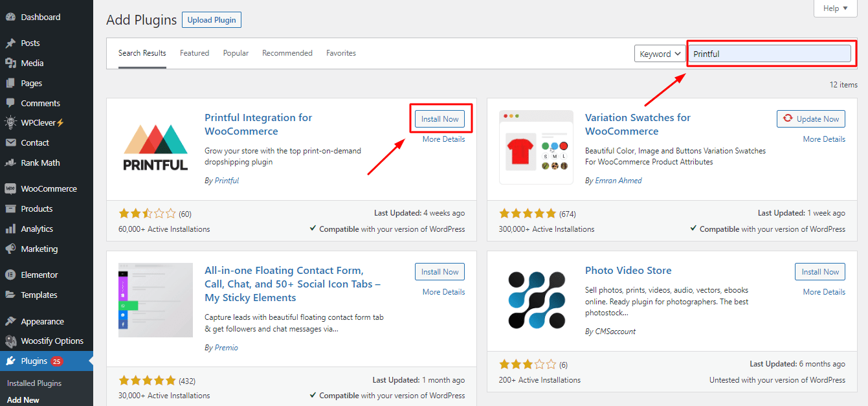Click the Plugins update count badge 25
Image resolution: width=868 pixels, height=406 pixels.
(x=57, y=361)
